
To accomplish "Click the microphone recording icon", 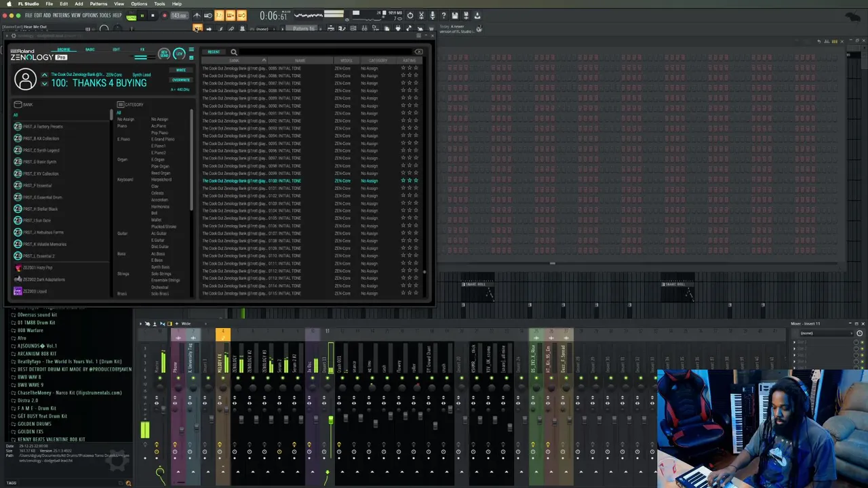I will coord(432,15).
